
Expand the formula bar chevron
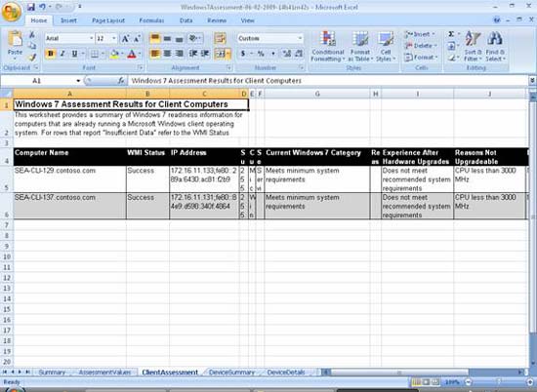(532, 81)
